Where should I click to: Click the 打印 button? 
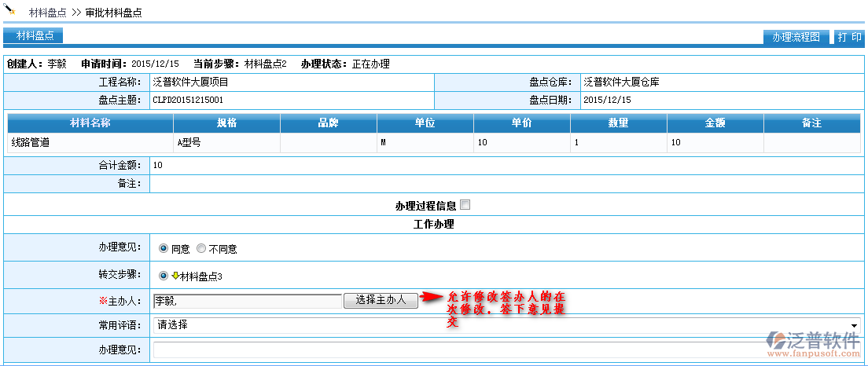click(849, 37)
